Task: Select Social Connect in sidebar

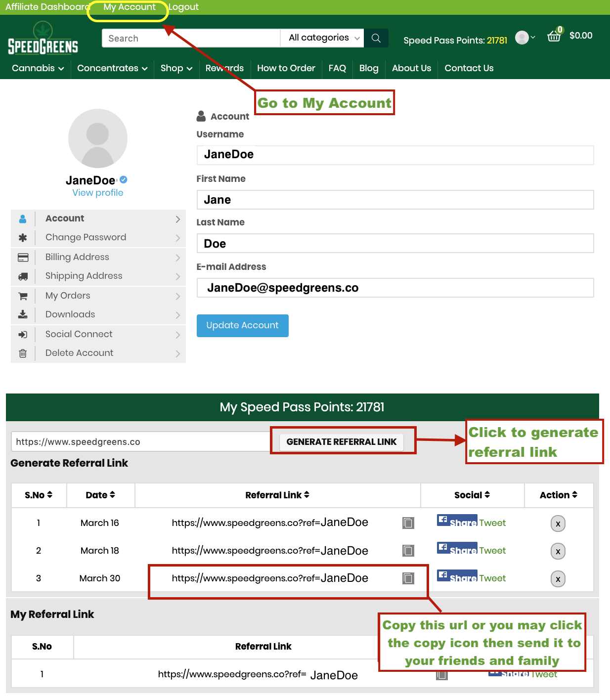Action: (x=98, y=335)
